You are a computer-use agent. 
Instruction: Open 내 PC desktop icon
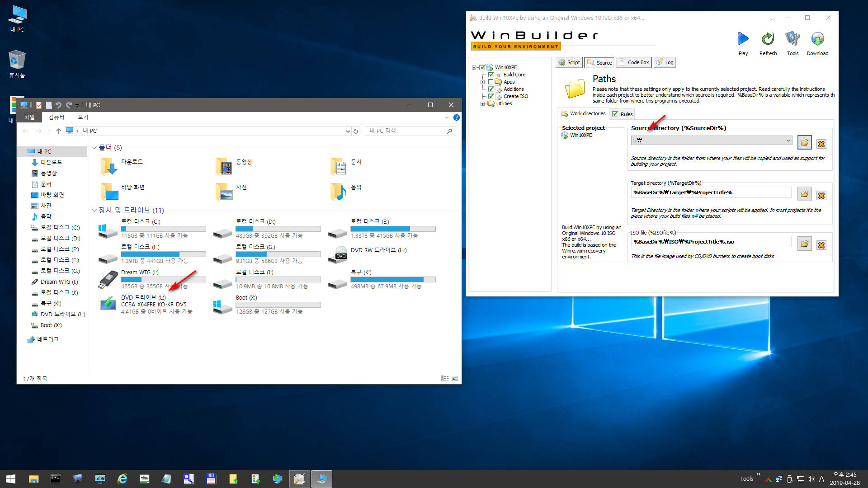click(x=17, y=19)
